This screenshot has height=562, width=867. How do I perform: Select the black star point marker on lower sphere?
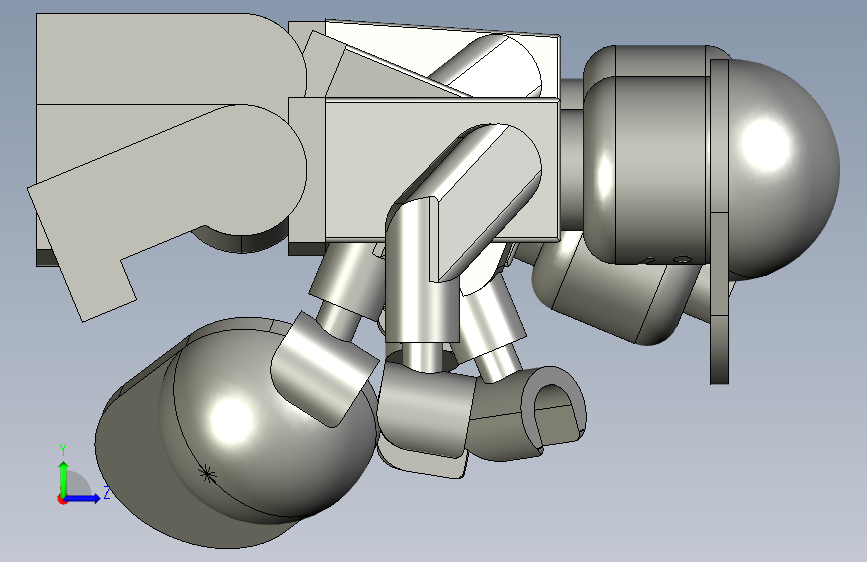[x=207, y=473]
